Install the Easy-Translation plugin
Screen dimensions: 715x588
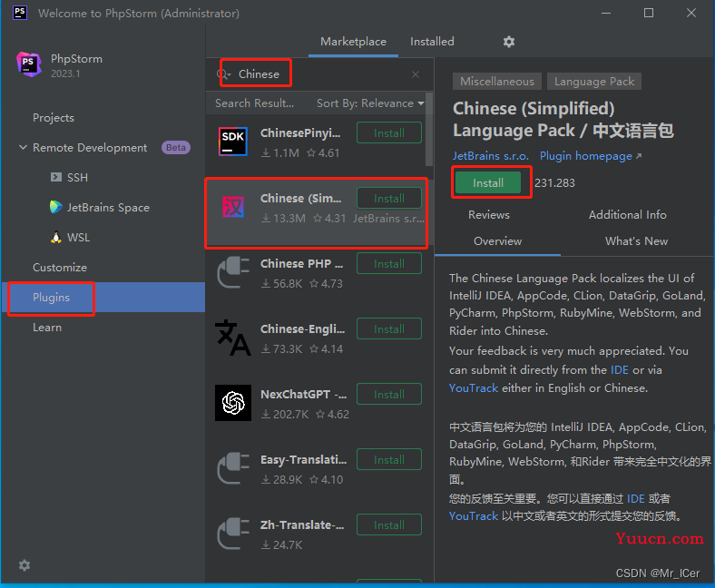tap(389, 459)
